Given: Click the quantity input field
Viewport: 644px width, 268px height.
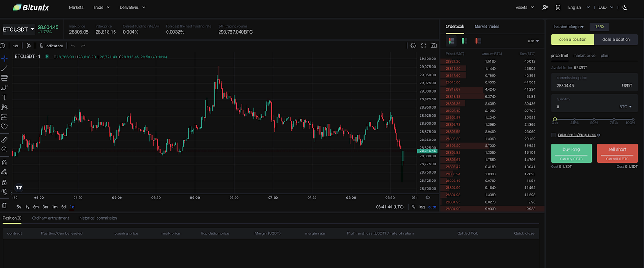Looking at the screenshot, I should click(x=584, y=106).
